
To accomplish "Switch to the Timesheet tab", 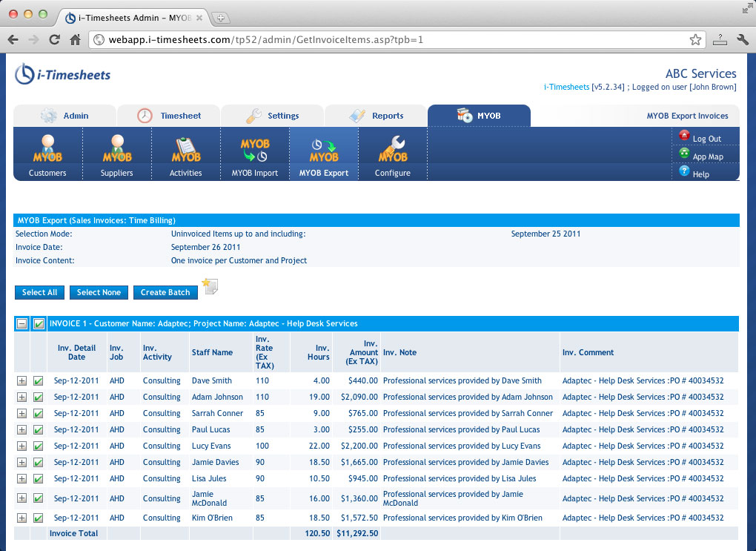I will [x=169, y=116].
